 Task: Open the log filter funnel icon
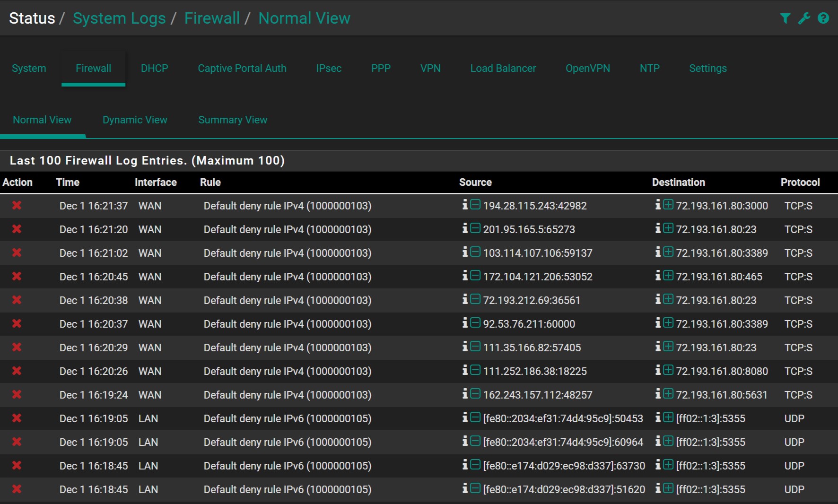(x=785, y=18)
